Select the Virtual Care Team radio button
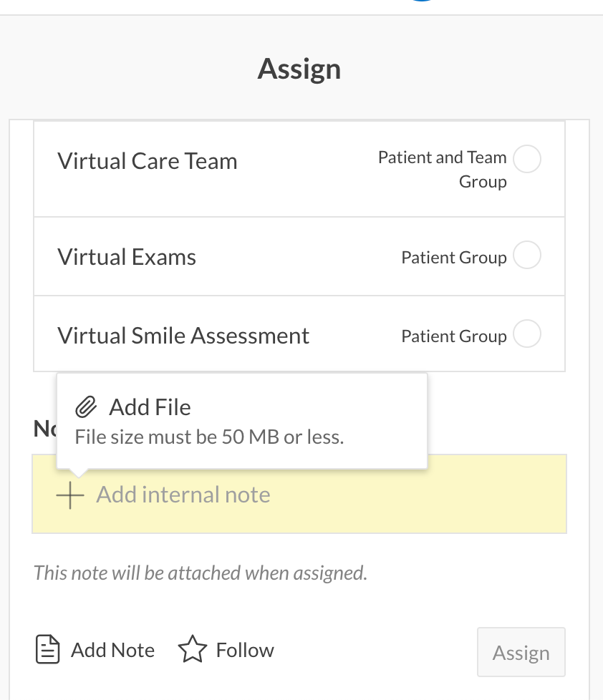The width and height of the screenshot is (603, 700). [527, 159]
